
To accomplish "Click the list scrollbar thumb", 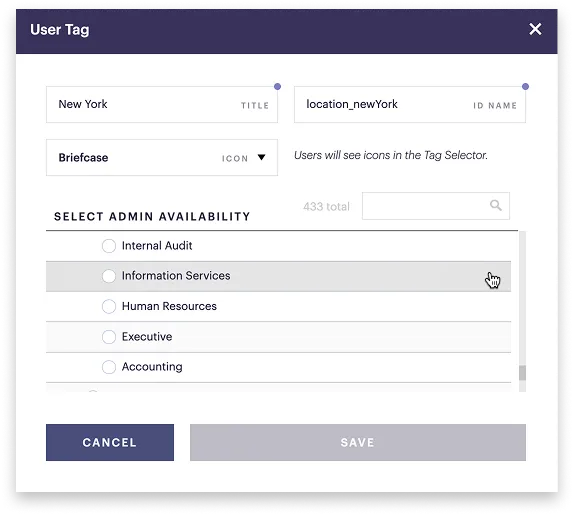I will pyautogui.click(x=522, y=373).
